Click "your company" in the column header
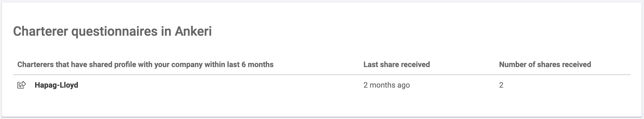The image size is (644, 119). [178, 64]
